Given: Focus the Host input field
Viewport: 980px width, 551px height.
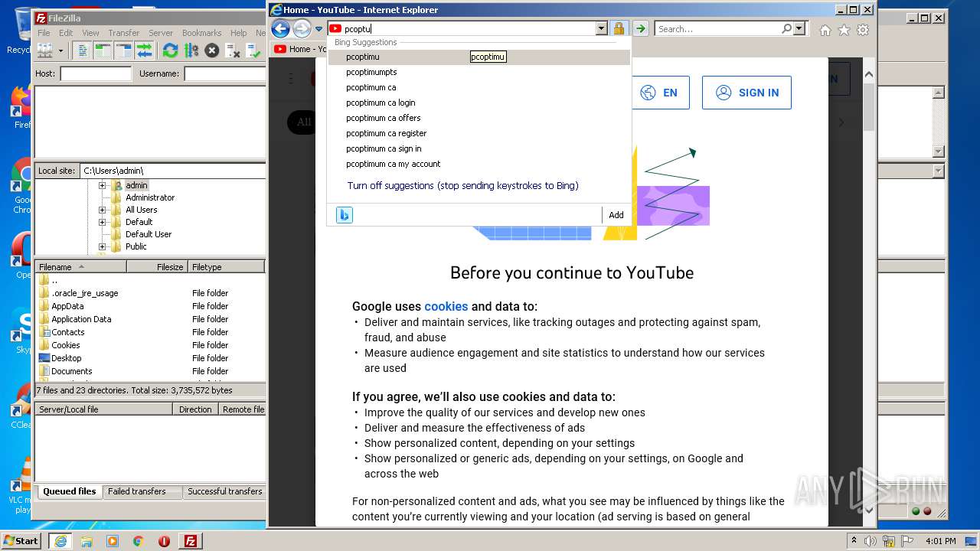Looking at the screenshot, I should (96, 73).
